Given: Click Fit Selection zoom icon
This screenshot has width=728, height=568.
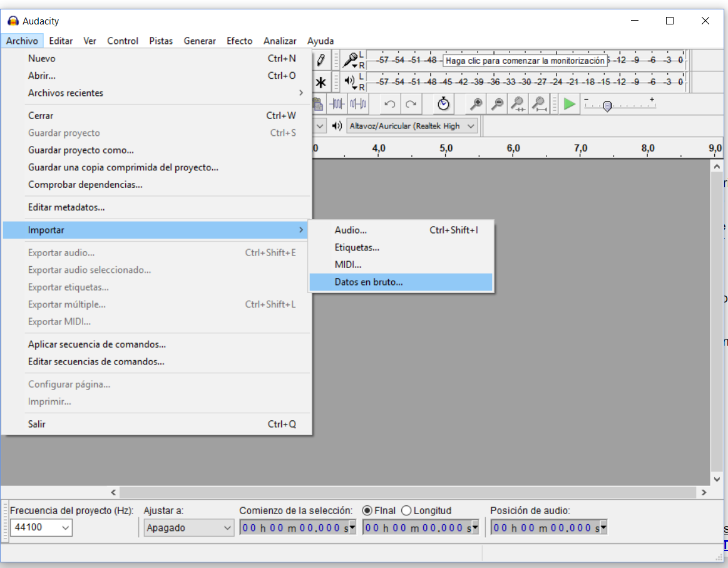Looking at the screenshot, I should click(x=518, y=104).
